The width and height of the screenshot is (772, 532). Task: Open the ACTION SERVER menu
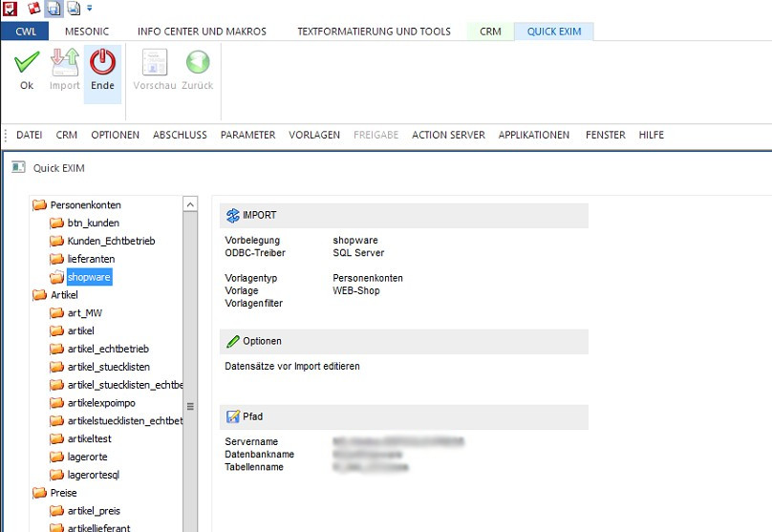(x=448, y=135)
